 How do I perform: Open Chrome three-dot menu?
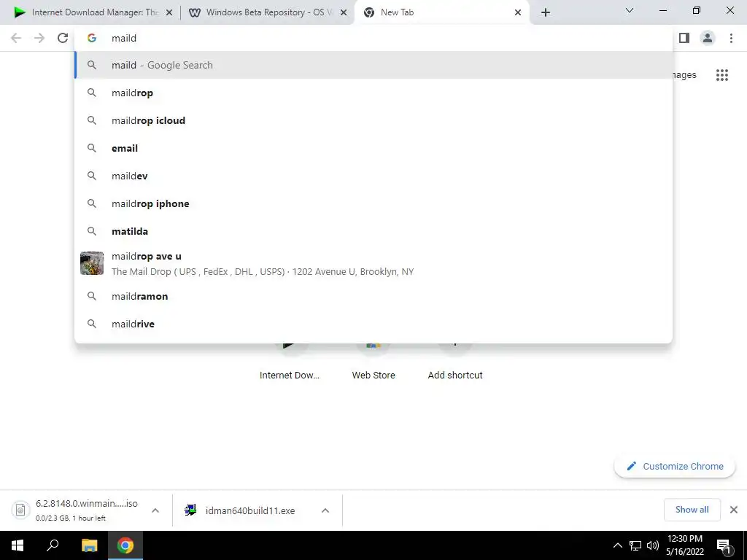(731, 38)
